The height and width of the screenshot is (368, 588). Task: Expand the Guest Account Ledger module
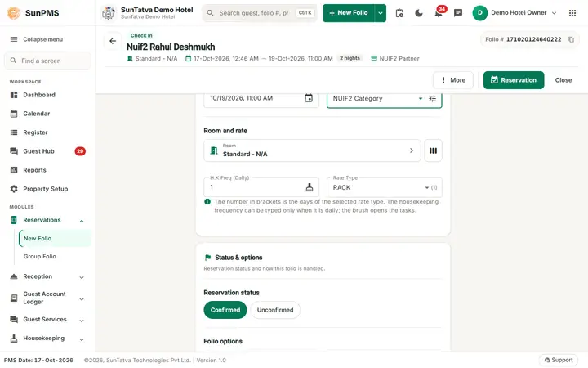(82, 299)
